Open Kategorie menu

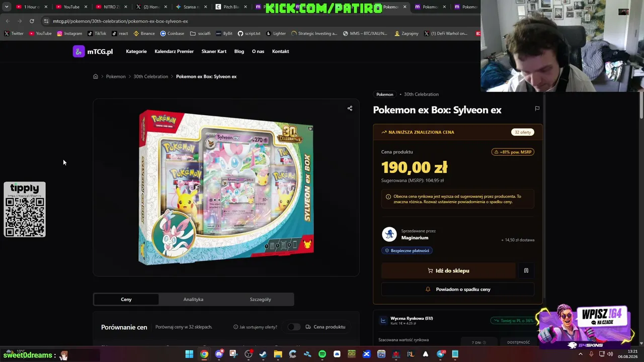(136, 51)
